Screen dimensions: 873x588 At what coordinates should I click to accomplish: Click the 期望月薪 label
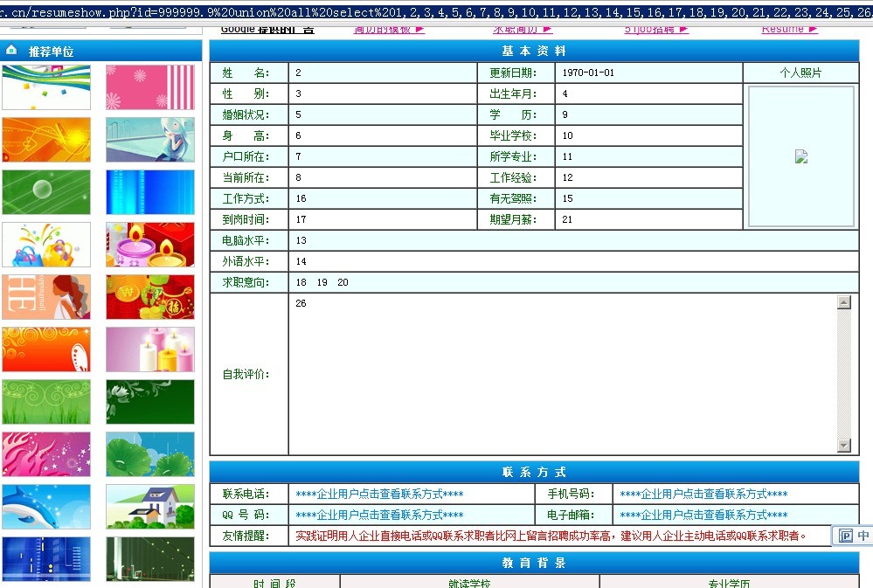tap(513, 219)
